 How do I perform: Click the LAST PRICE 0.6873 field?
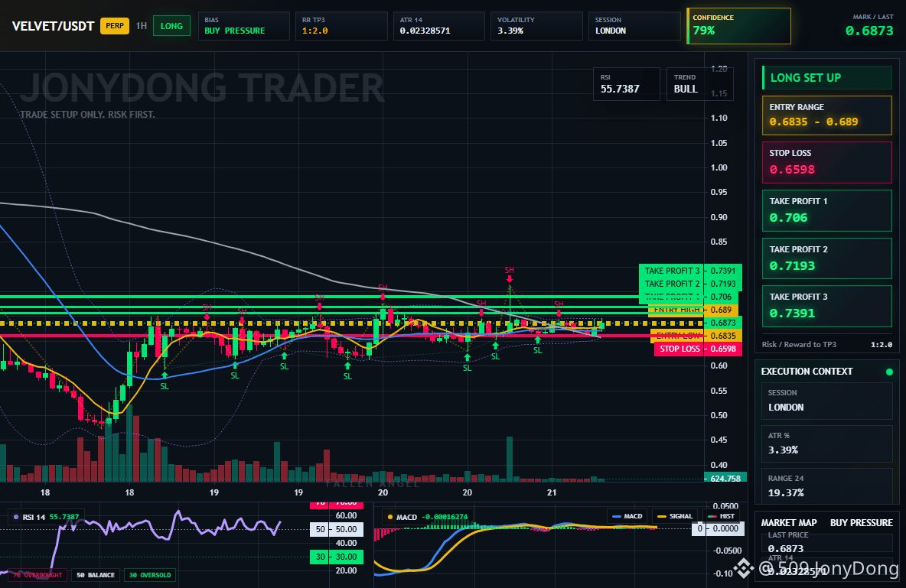(827, 543)
